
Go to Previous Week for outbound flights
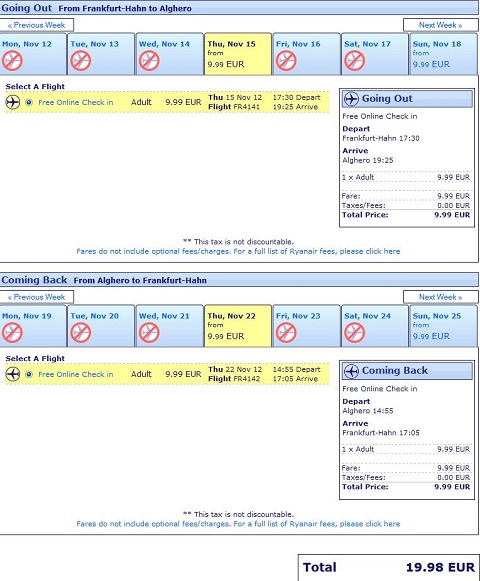point(36,25)
